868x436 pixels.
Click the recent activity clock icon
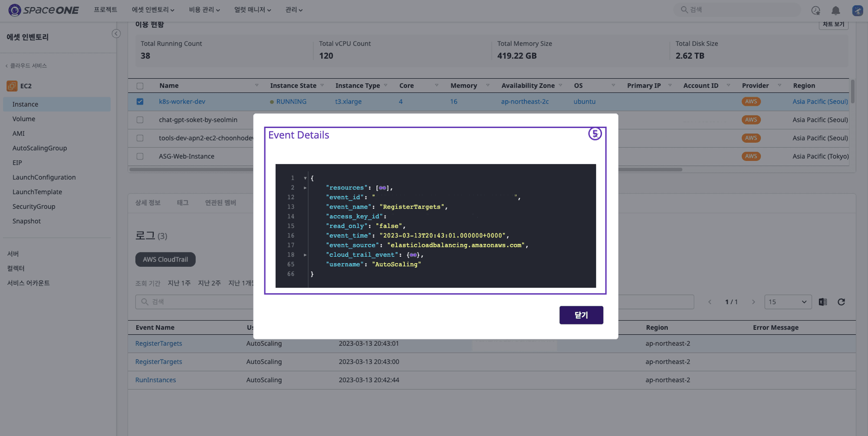coord(815,10)
